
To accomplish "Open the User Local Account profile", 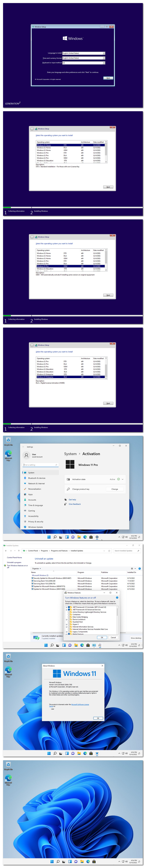I will click(33, 455).
